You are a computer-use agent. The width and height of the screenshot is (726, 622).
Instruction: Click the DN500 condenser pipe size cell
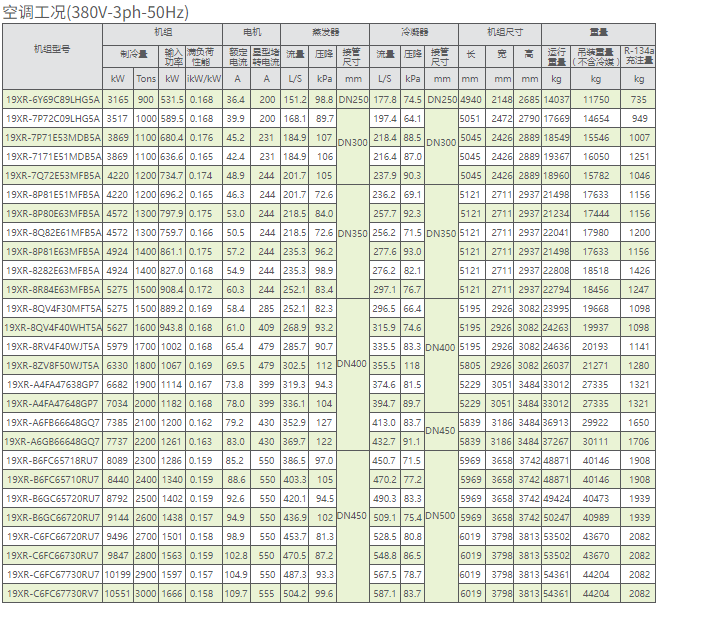(x=441, y=517)
